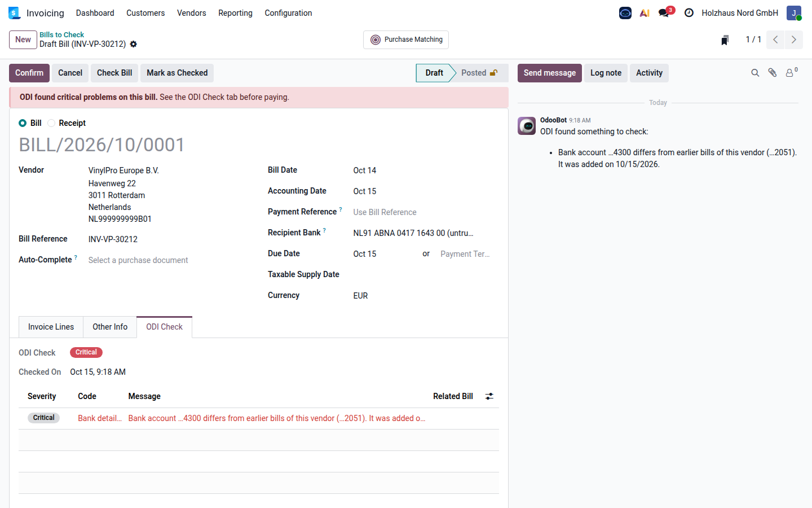Open the critical Bank account row
The image size is (812, 508).
coord(259,418)
